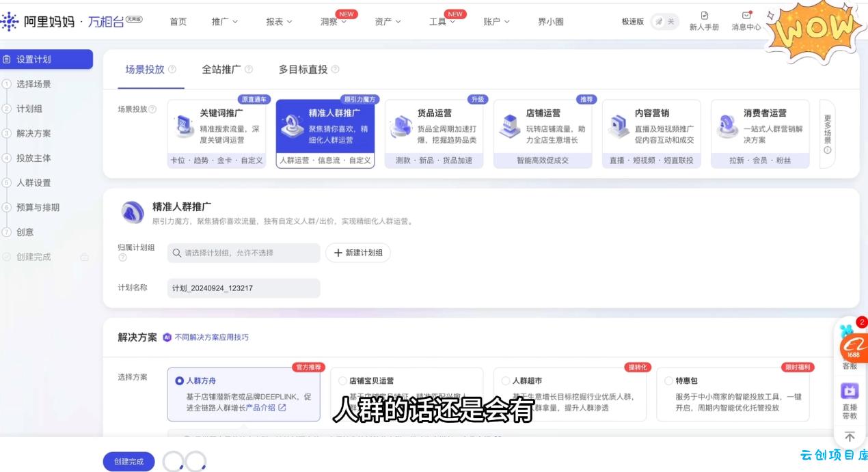Click the 创建完成 button at bottom
This screenshot has width=868, height=472.
pyautogui.click(x=128, y=462)
